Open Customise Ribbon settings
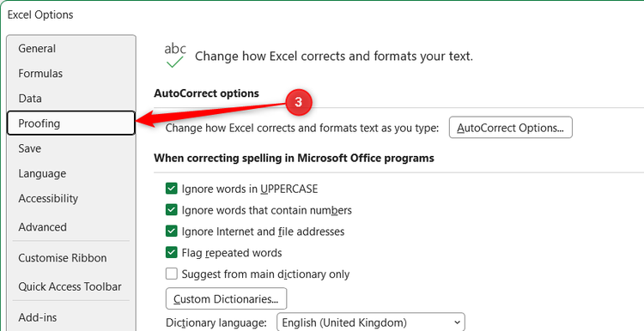The image size is (644, 331). click(x=71, y=257)
